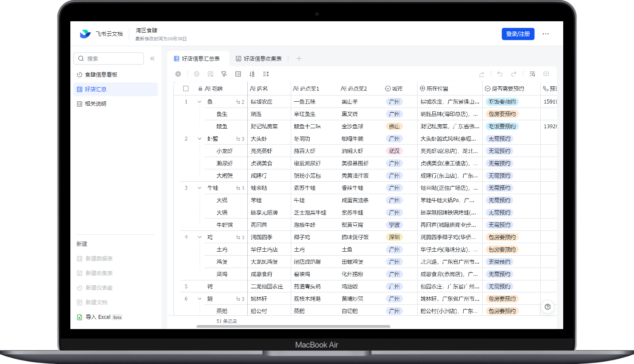Click the lock icon in 吃啥 column header
Screen dimensions: 634x364
click(200, 89)
